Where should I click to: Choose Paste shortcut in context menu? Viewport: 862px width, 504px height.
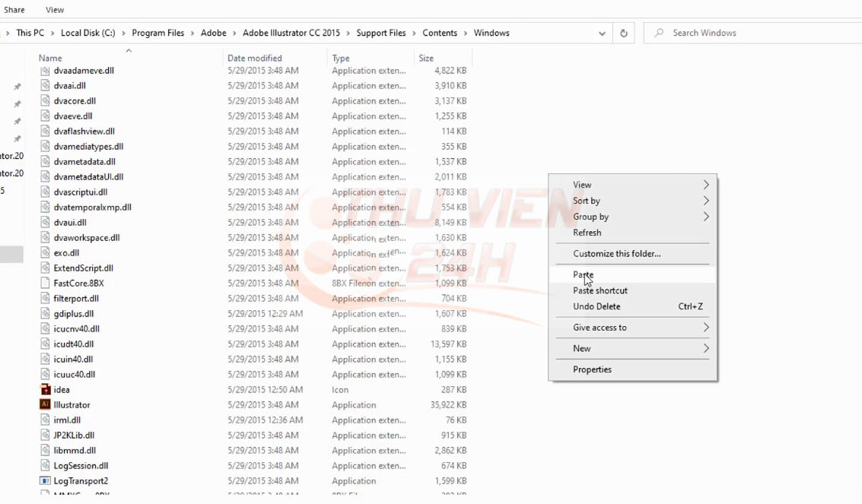(633, 290)
